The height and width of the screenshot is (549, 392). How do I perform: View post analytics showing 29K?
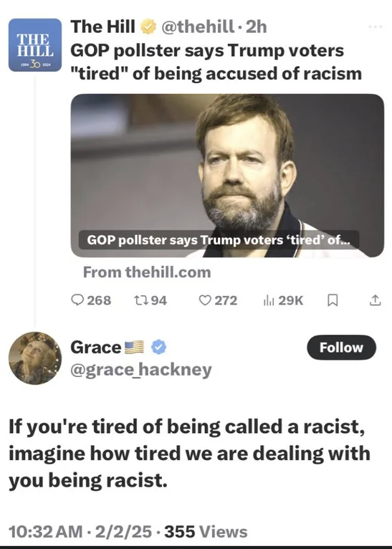(269, 300)
